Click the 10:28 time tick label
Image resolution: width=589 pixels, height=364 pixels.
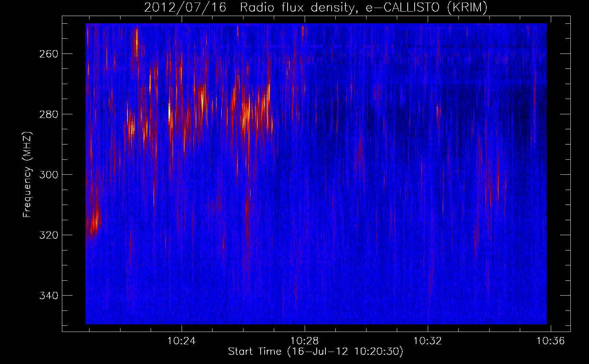coord(304,341)
